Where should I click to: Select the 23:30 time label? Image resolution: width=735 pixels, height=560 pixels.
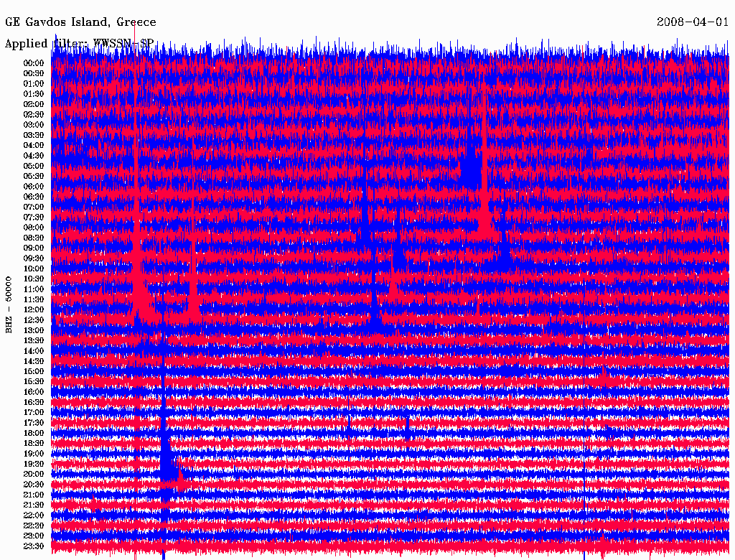[x=34, y=546]
